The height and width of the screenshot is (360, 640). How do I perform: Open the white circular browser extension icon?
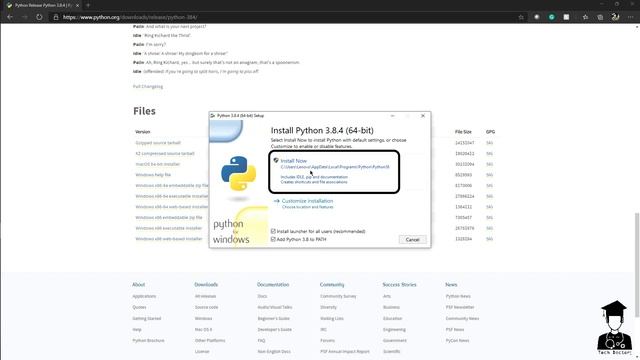click(537, 17)
